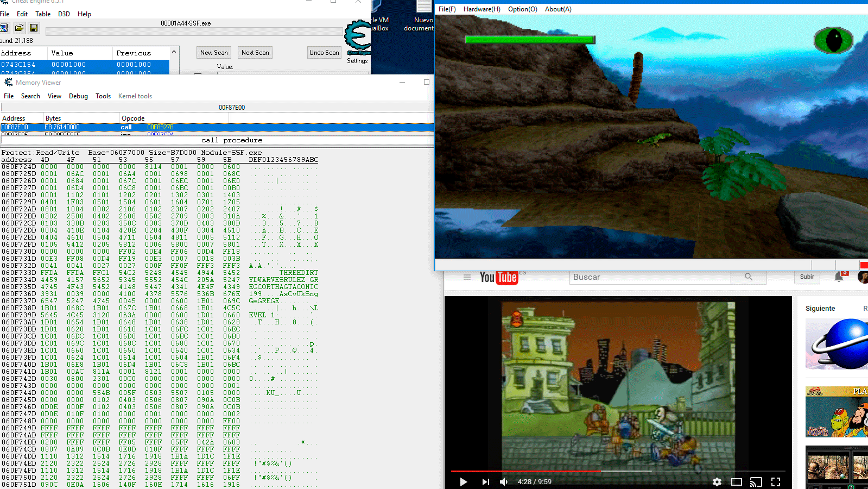
Task: Mute the YouTube video volume
Action: (x=504, y=482)
